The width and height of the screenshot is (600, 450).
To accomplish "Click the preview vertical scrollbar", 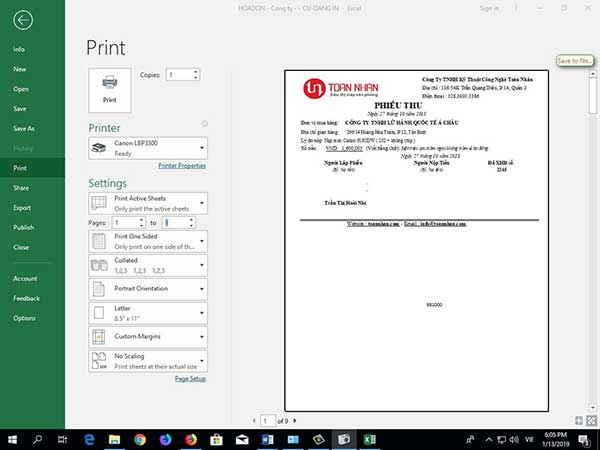I will click(x=593, y=241).
